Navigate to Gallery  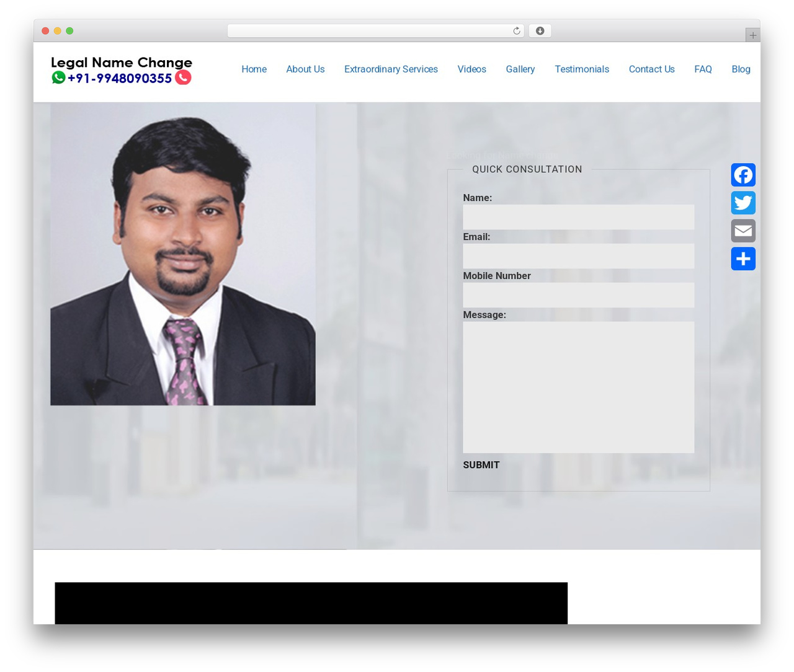[520, 69]
